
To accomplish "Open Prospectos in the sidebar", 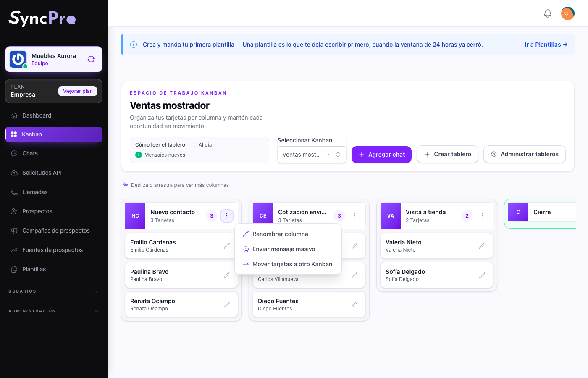I will tap(54, 211).
